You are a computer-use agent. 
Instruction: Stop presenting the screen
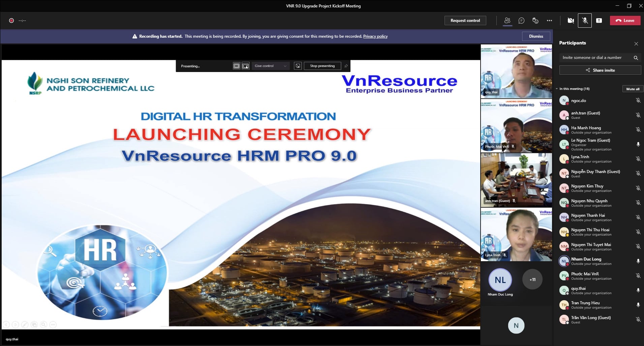point(322,66)
